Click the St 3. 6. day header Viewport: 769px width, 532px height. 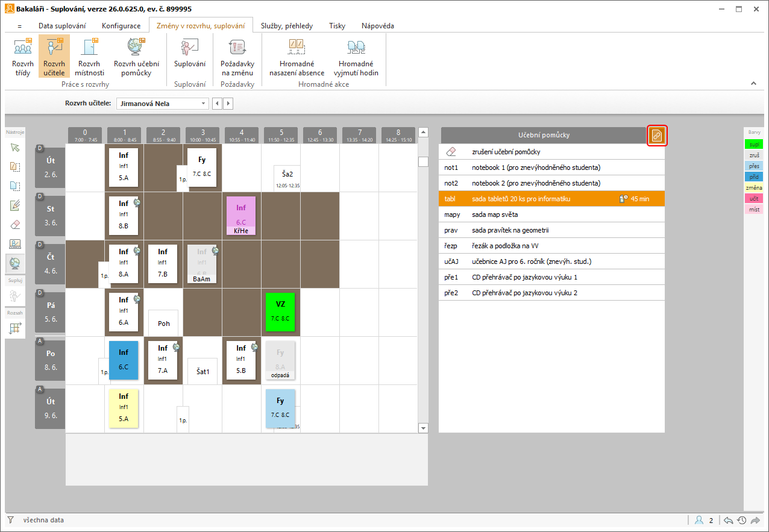[50, 216]
